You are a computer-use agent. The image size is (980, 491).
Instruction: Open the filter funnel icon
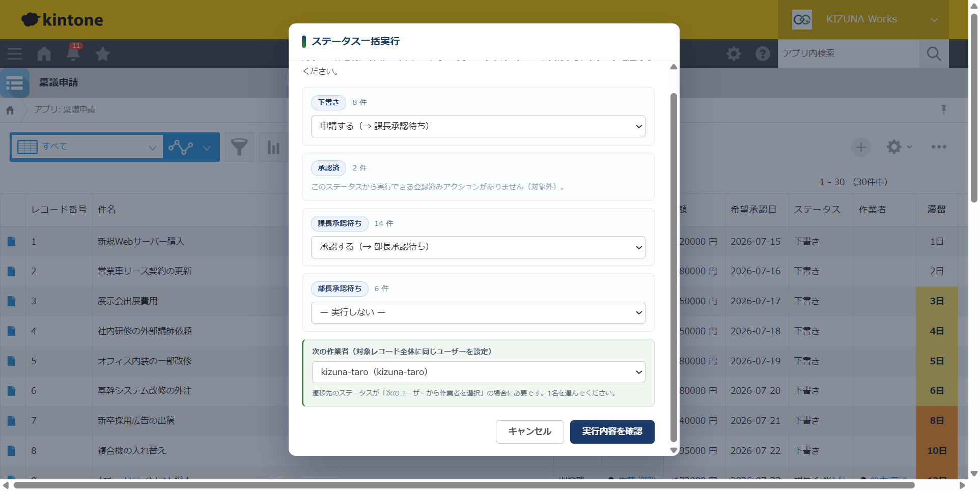click(239, 147)
